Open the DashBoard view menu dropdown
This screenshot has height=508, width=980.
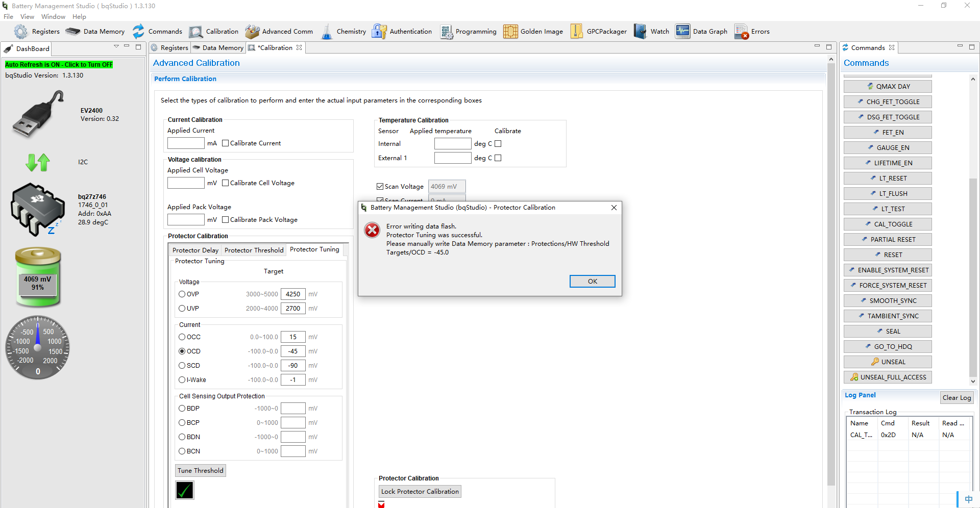click(x=116, y=46)
